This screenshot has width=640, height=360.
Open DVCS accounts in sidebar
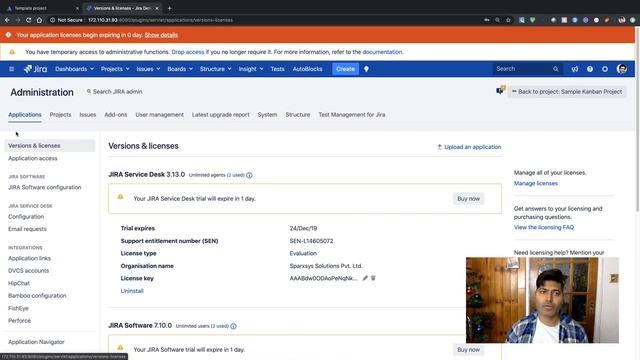click(29, 271)
